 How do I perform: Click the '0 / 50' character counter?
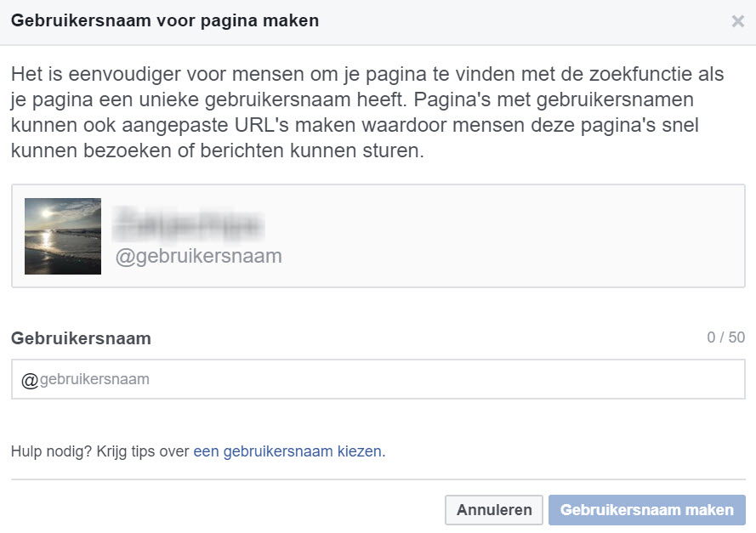tap(725, 337)
